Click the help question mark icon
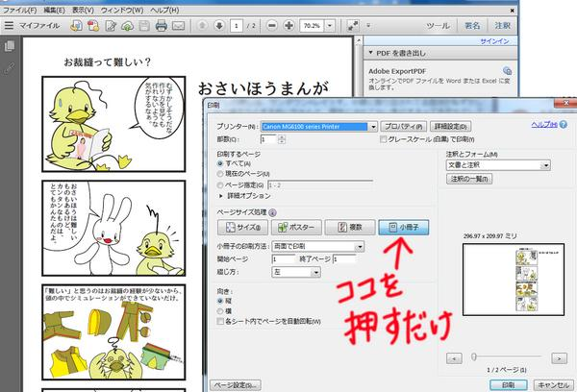577x392 pixels. point(563,125)
